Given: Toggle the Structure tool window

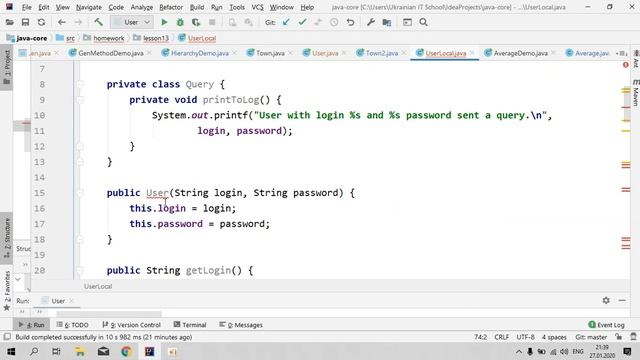Looking at the screenshot, I should tap(7, 238).
